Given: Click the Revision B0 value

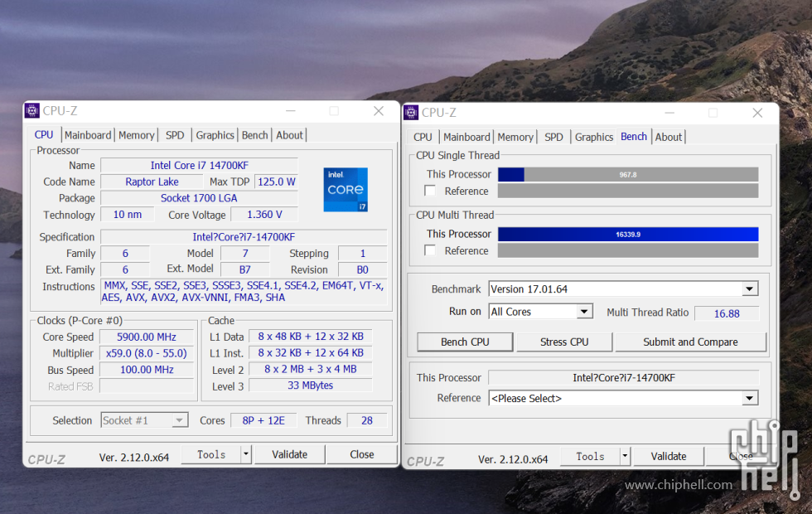Looking at the screenshot, I should (x=363, y=269).
